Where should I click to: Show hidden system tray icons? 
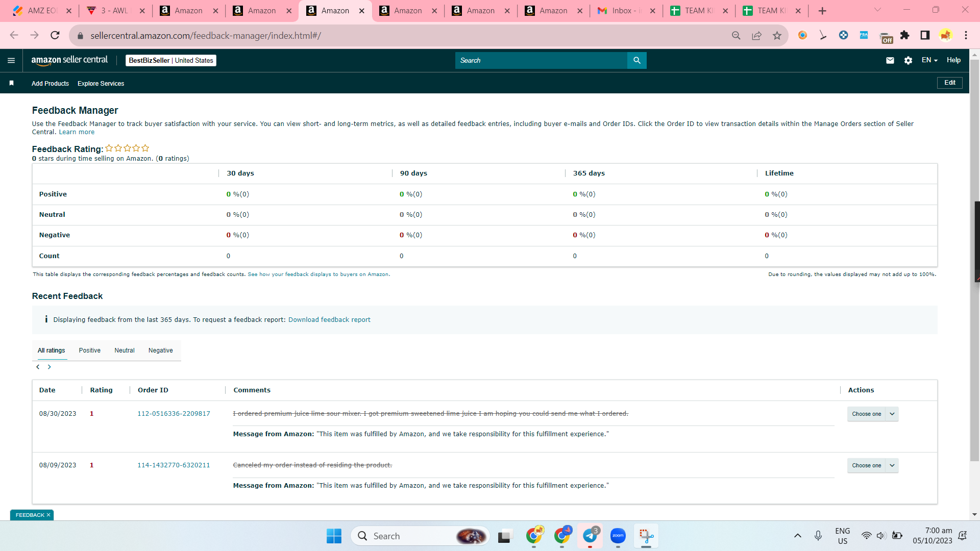797,536
